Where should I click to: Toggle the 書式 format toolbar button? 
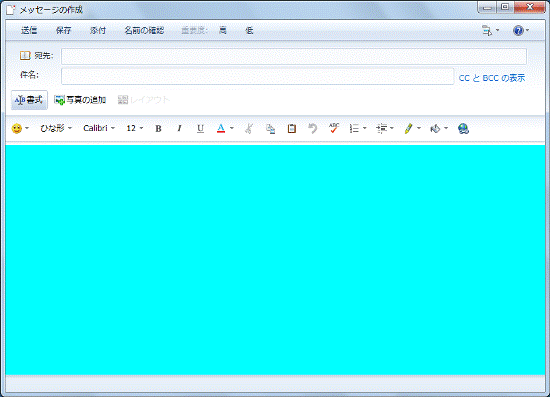pyautogui.click(x=29, y=100)
